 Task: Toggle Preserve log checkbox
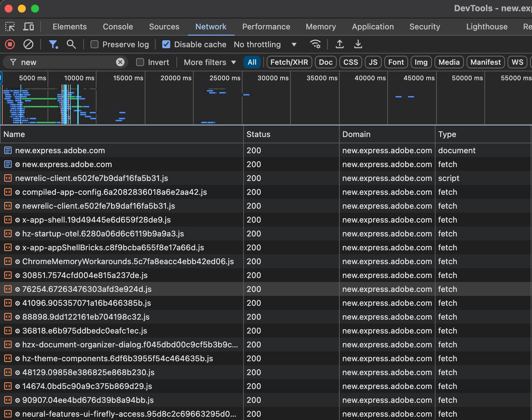pos(94,44)
